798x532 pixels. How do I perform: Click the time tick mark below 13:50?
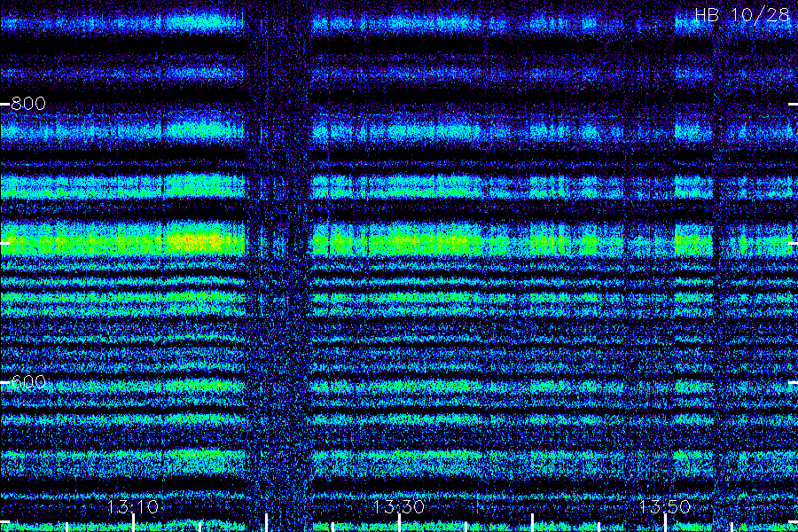click(x=665, y=523)
